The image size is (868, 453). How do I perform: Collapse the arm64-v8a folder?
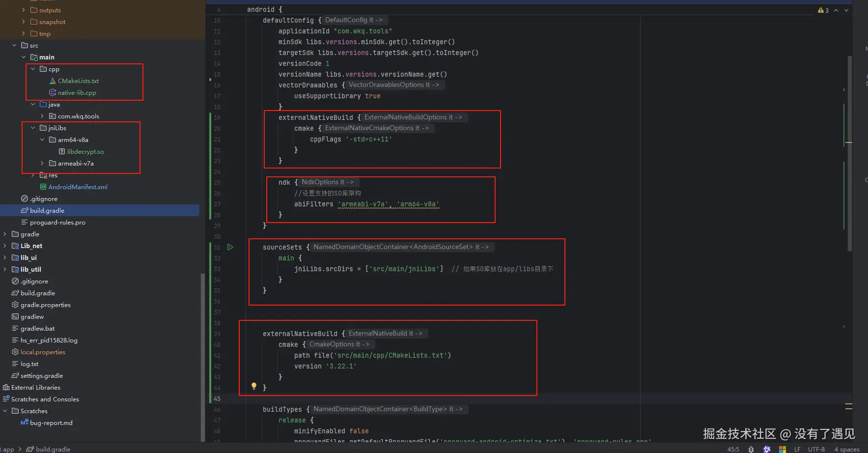[x=42, y=140]
